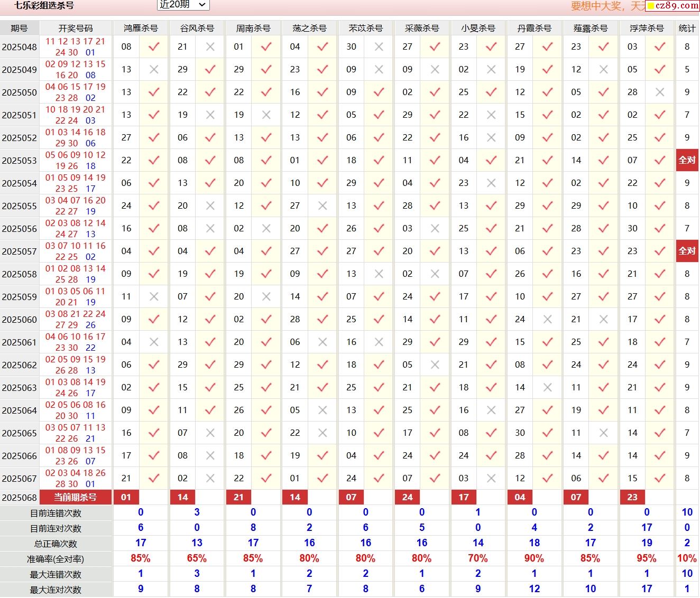Click the 丹霞杀号 header

click(x=534, y=28)
